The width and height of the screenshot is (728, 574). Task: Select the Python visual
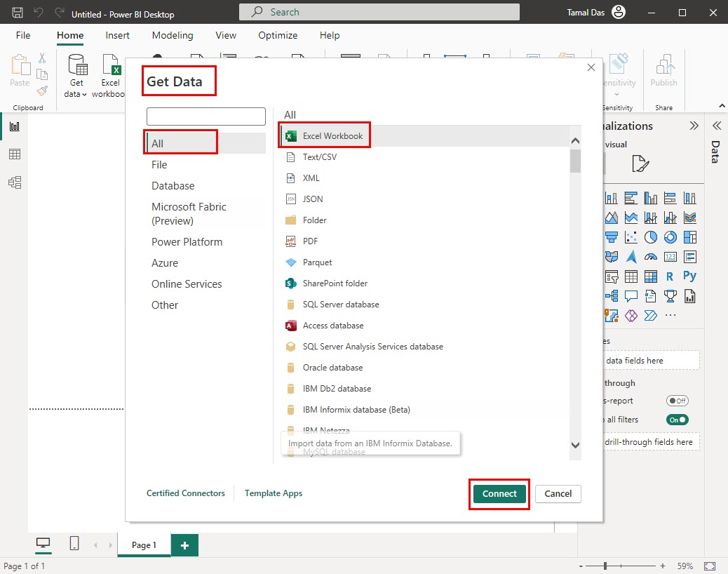coord(690,276)
